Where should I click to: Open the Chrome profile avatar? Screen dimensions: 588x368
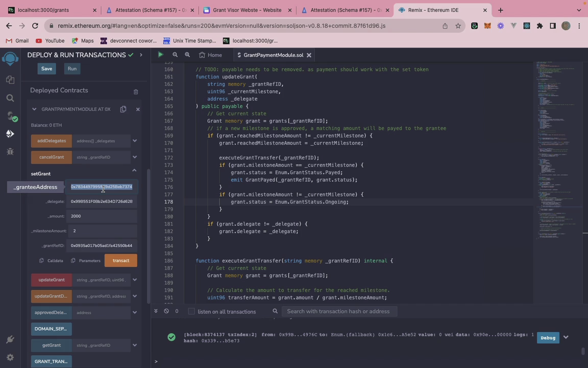566,26
